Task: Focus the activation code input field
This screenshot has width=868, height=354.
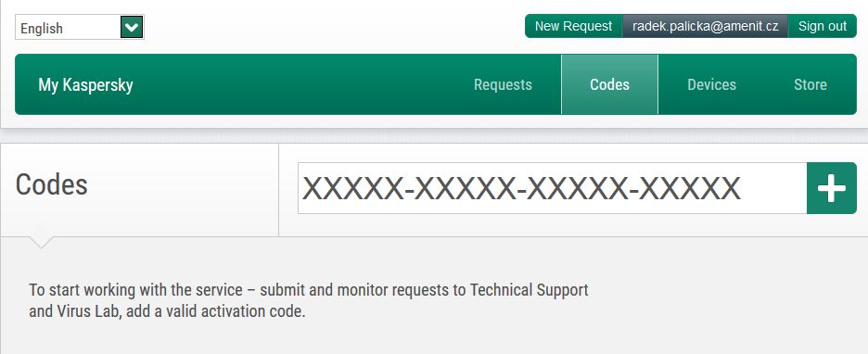Action: click(553, 188)
